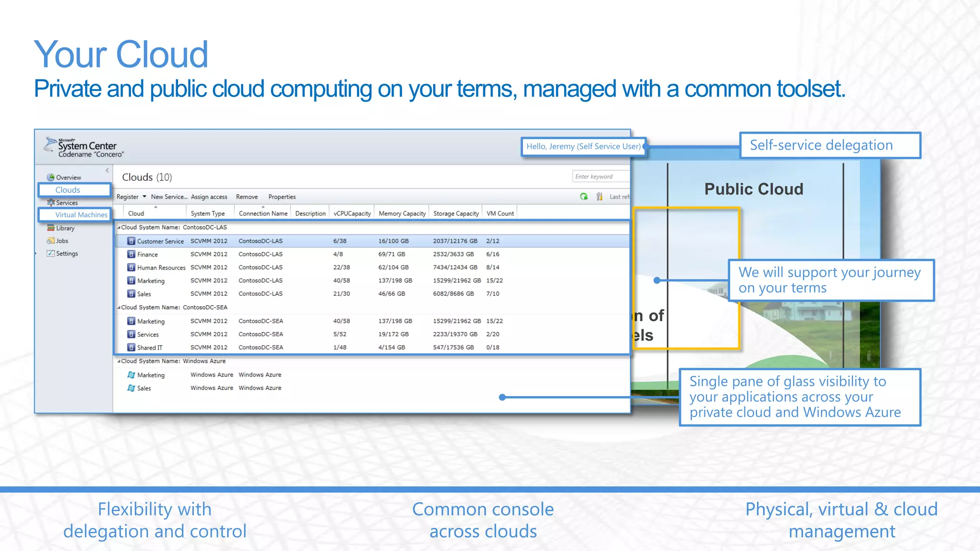Expand the Settings tree node arrow
Screen dimensions: 980x551
click(x=36, y=253)
